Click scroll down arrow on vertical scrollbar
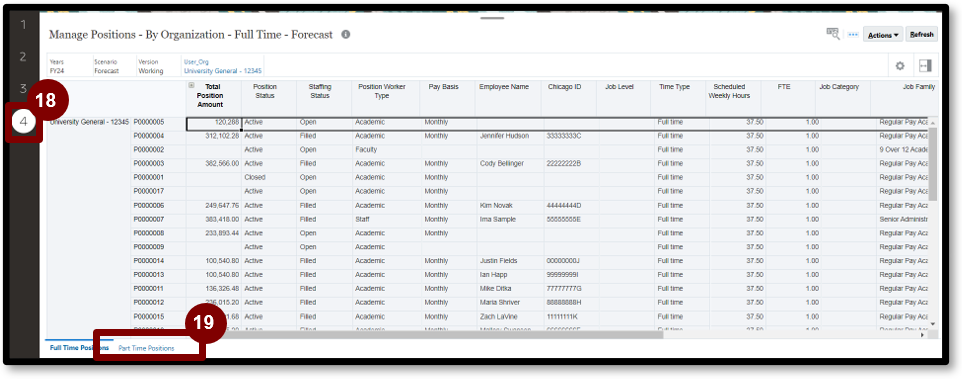This screenshot has width=962, height=379. coord(933,323)
